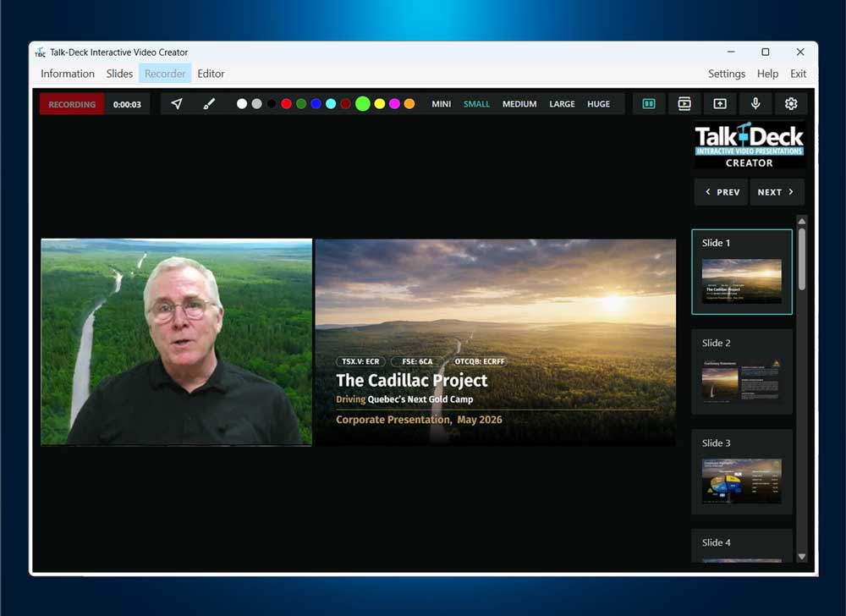Pick the selected bright green swatch

[363, 103]
